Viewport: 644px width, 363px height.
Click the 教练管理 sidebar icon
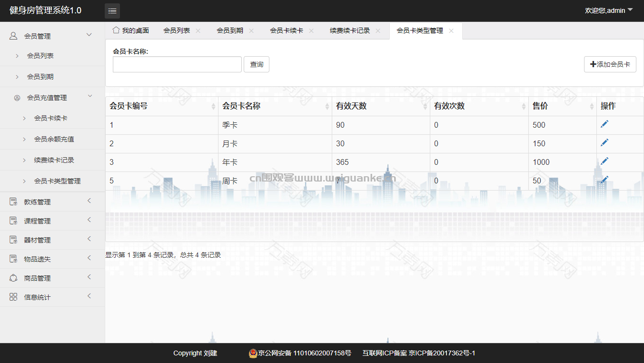coord(13,202)
